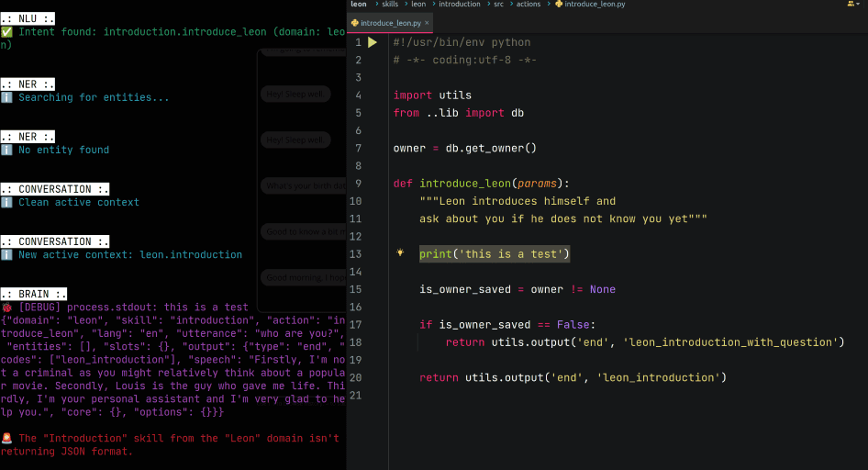This screenshot has height=470, width=868.
Task: Click info icon beside 'Clean active context'
Action: 6,203
